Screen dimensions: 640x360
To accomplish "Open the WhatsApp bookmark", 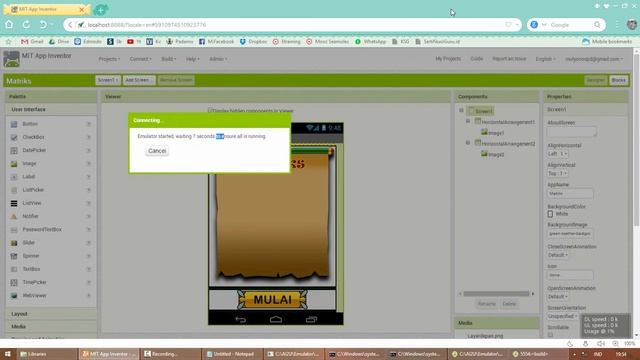I will coord(370,42).
